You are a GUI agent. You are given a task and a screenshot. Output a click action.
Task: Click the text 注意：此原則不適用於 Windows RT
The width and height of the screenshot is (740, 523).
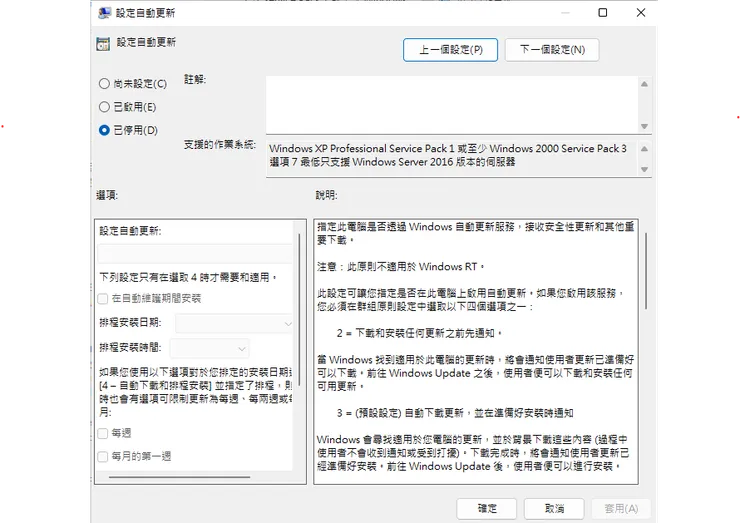click(x=400, y=267)
